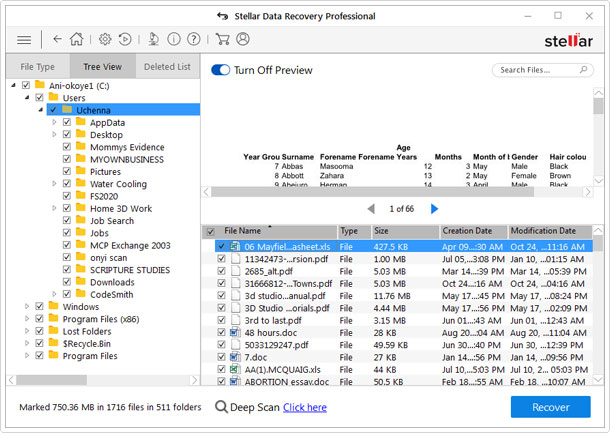Select the MCP Exchange 2003 folder
610x433 pixels.
[130, 245]
